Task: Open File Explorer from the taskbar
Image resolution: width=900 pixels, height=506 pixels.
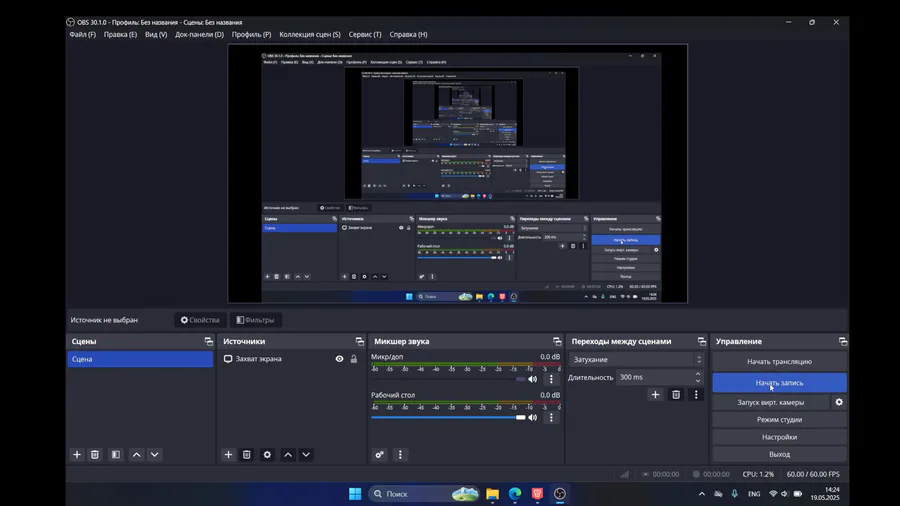Action: [x=492, y=494]
